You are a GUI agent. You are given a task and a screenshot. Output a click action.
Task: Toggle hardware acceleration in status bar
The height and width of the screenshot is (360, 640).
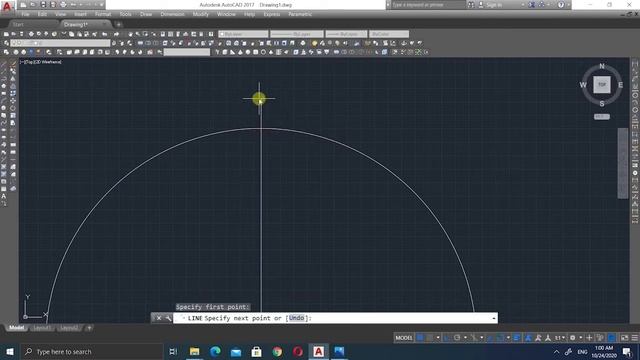tap(612, 338)
